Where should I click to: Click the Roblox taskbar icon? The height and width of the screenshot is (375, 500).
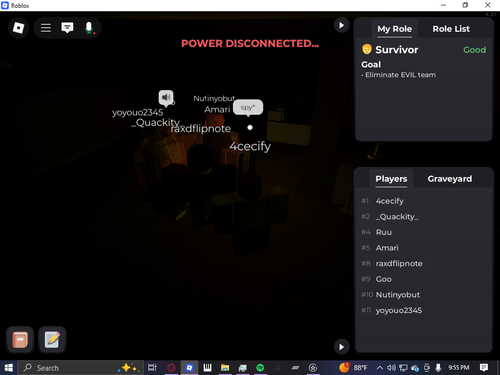189,368
